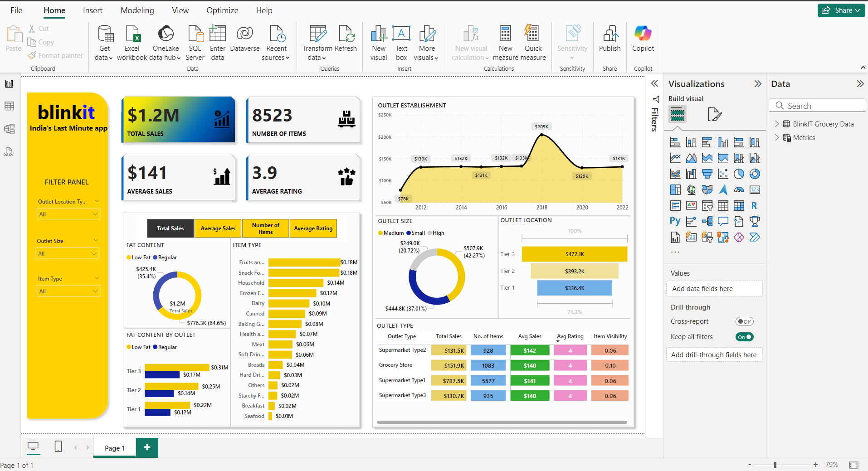The image size is (868, 471).
Task: Open the Item Type slicer dropdown
Action: (68, 291)
